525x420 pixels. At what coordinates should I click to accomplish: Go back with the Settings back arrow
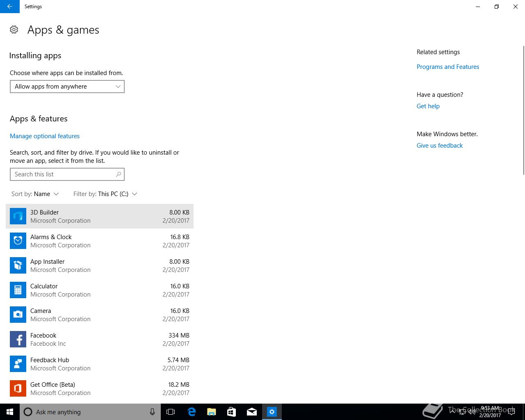(x=10, y=7)
